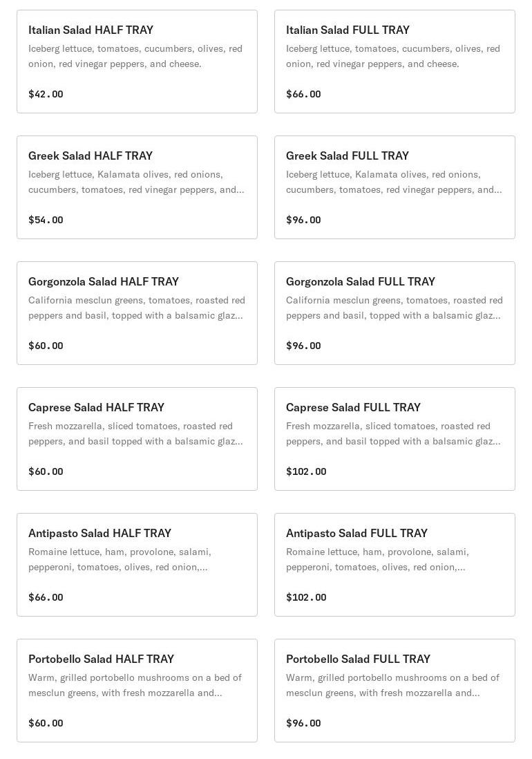Click the Portobello Salad HALF TRAY description text
This screenshot has height=759, width=532.
[x=135, y=685]
